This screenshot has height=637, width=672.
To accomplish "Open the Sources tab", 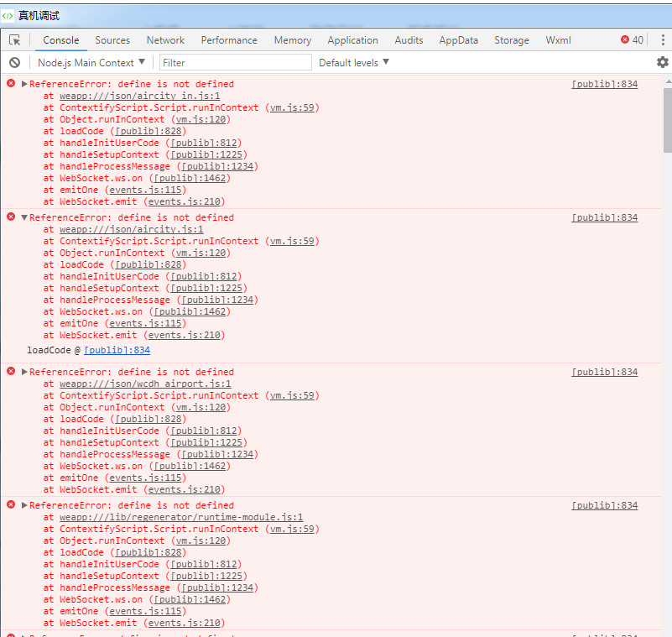I will [112, 40].
